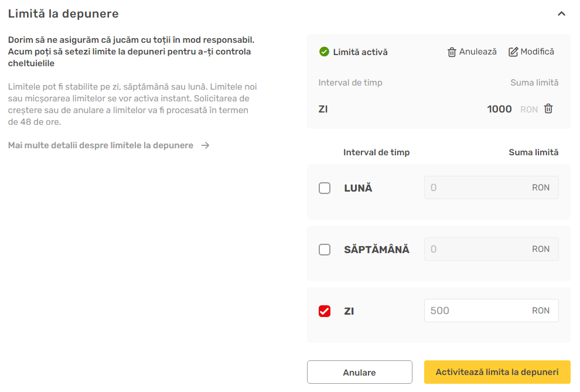Enable the LUNĂ limit checkbox

tap(325, 188)
